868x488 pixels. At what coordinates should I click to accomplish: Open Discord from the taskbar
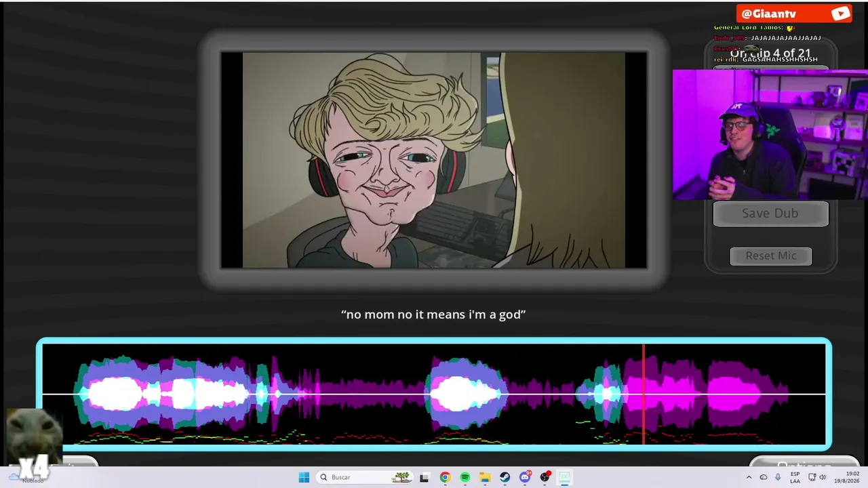click(x=525, y=477)
